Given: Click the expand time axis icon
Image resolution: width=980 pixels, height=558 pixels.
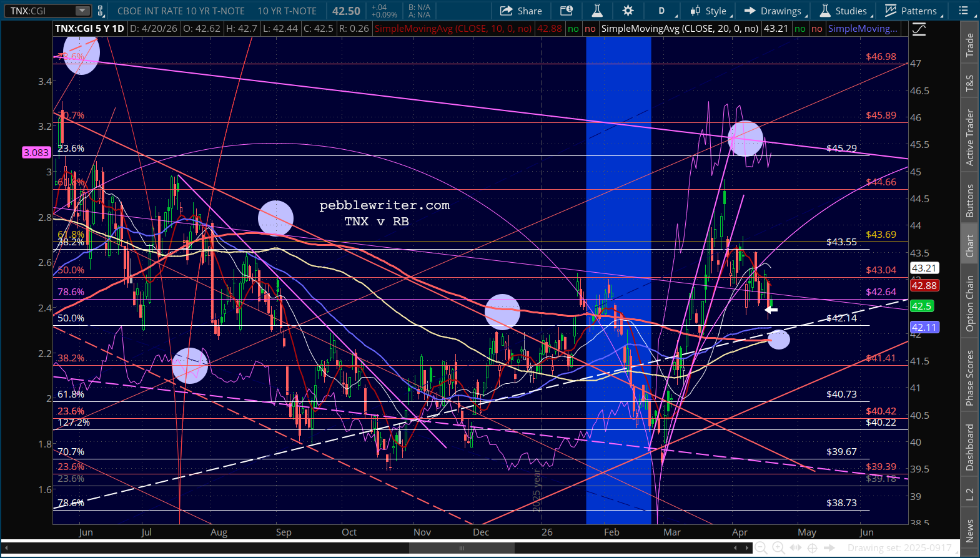Looking at the screenshot, I should tap(796, 548).
